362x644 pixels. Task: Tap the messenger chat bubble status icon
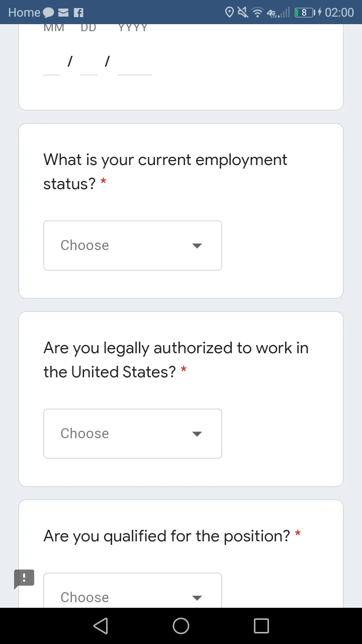pos(49,13)
